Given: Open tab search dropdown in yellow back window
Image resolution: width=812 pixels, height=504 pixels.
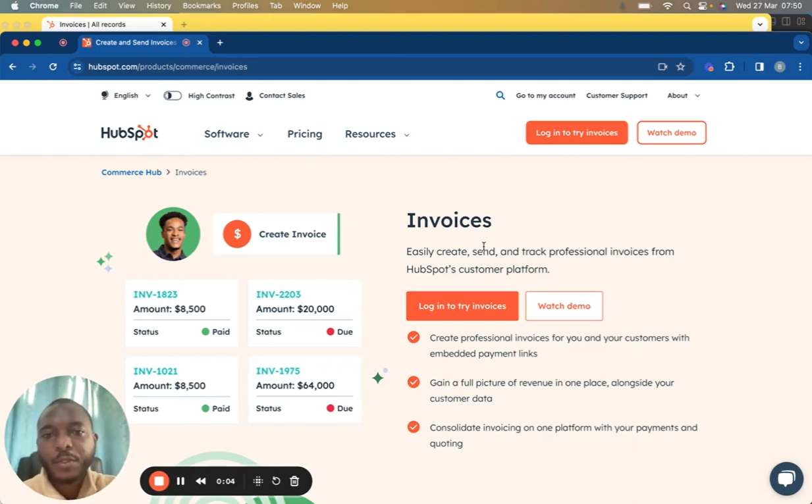Looking at the screenshot, I should pyautogui.click(x=760, y=24).
